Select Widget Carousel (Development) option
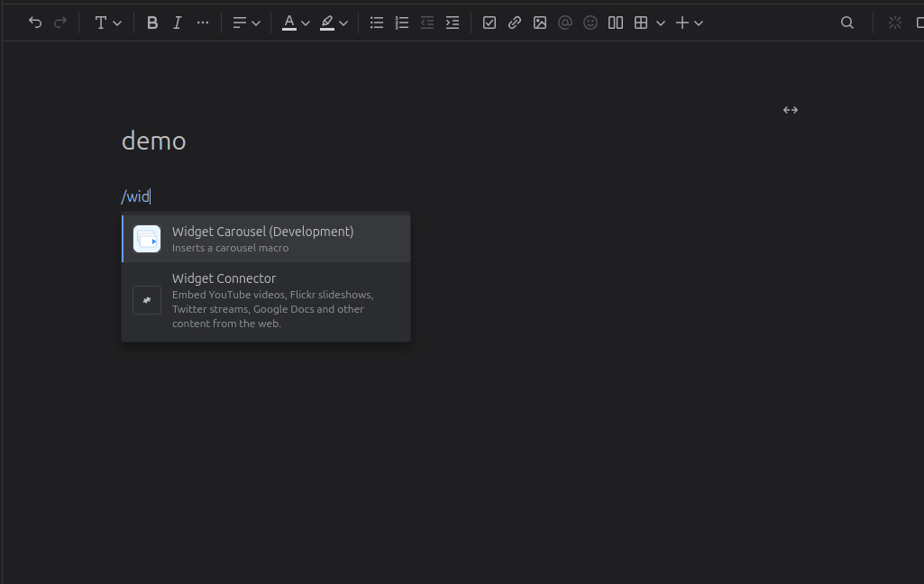The height and width of the screenshot is (584, 924). pyautogui.click(x=266, y=239)
